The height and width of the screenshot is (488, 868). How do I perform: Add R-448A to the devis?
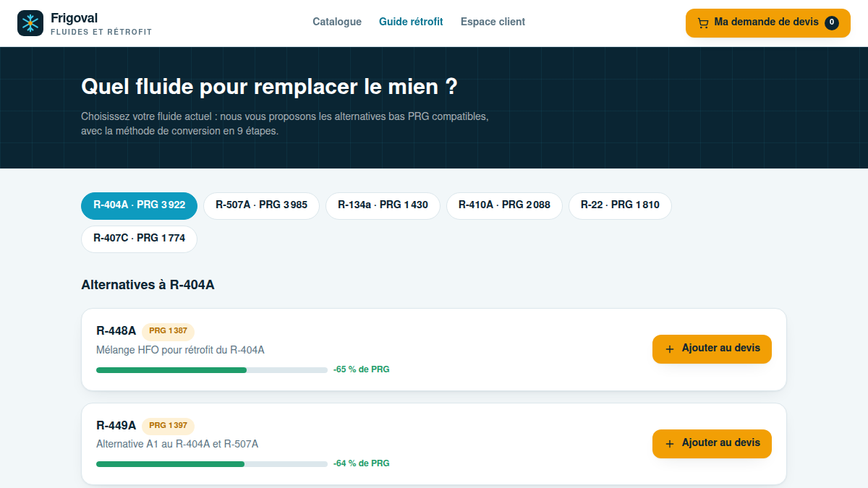coord(712,349)
